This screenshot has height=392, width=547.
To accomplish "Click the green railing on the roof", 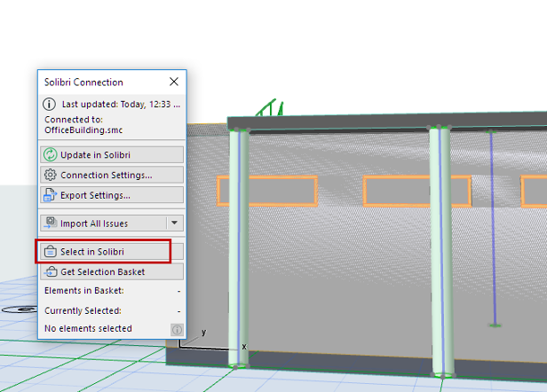I will click(269, 109).
